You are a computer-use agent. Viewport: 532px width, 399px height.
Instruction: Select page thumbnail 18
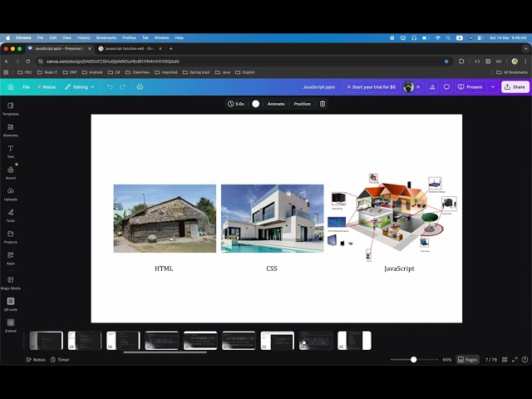[85, 340]
